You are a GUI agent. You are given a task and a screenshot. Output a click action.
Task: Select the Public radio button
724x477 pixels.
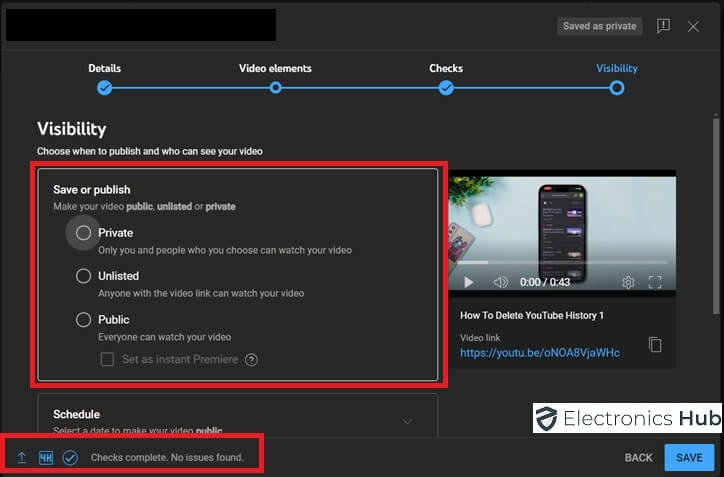coord(84,320)
